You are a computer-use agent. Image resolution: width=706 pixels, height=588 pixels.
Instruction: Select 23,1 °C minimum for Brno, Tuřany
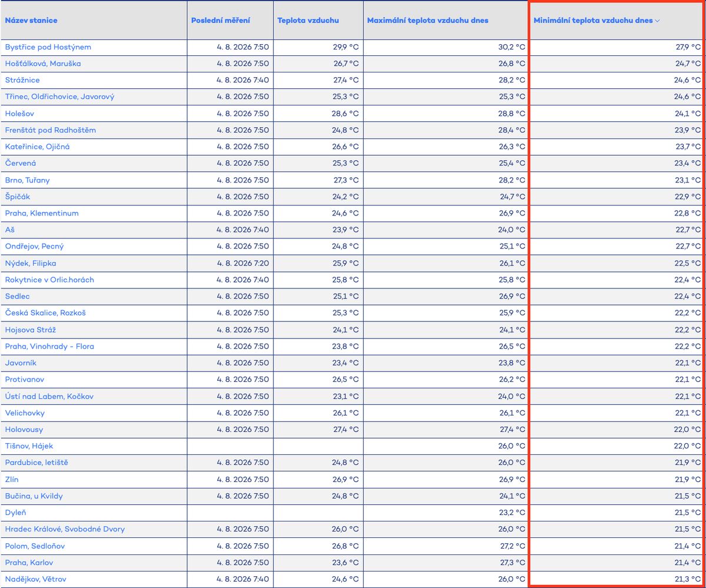pyautogui.click(x=687, y=180)
